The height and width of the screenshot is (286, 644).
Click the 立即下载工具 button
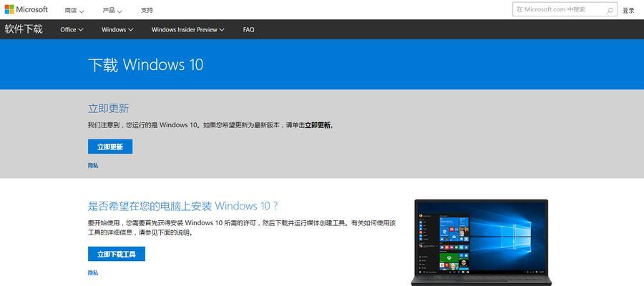click(x=116, y=254)
